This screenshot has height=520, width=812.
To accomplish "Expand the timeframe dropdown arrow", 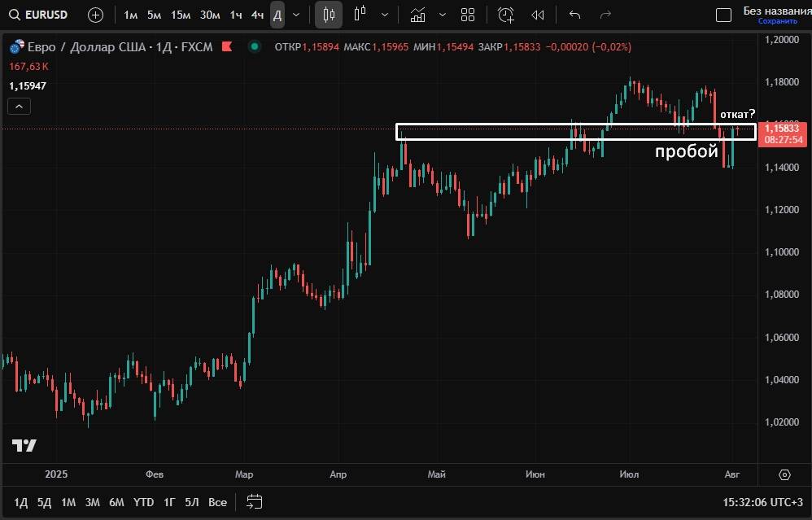I will tap(296, 15).
